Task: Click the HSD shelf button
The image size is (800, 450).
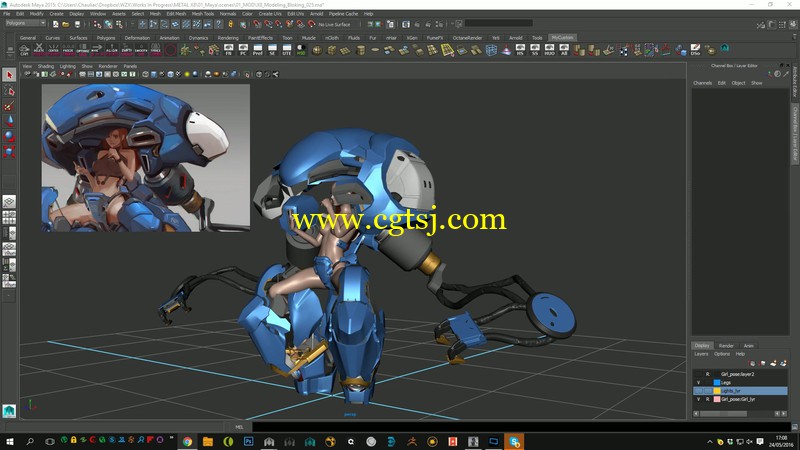Action: click(302, 49)
